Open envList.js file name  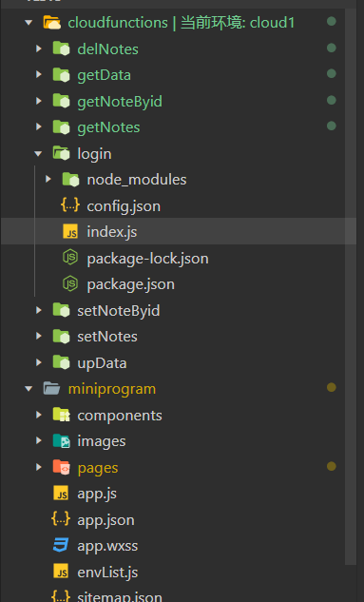click(x=107, y=573)
